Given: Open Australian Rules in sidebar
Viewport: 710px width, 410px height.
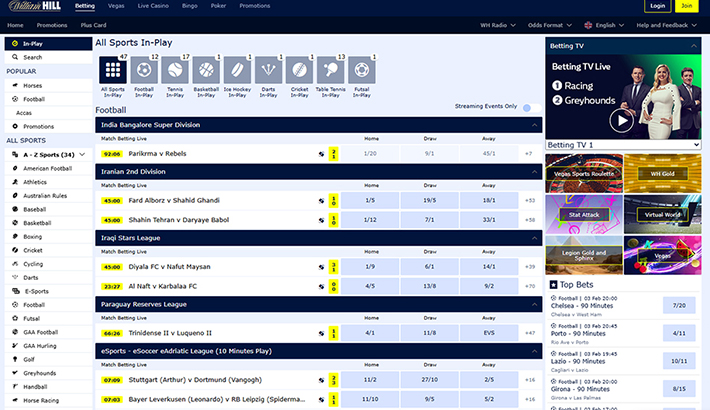Looking at the screenshot, I should coord(48,195).
